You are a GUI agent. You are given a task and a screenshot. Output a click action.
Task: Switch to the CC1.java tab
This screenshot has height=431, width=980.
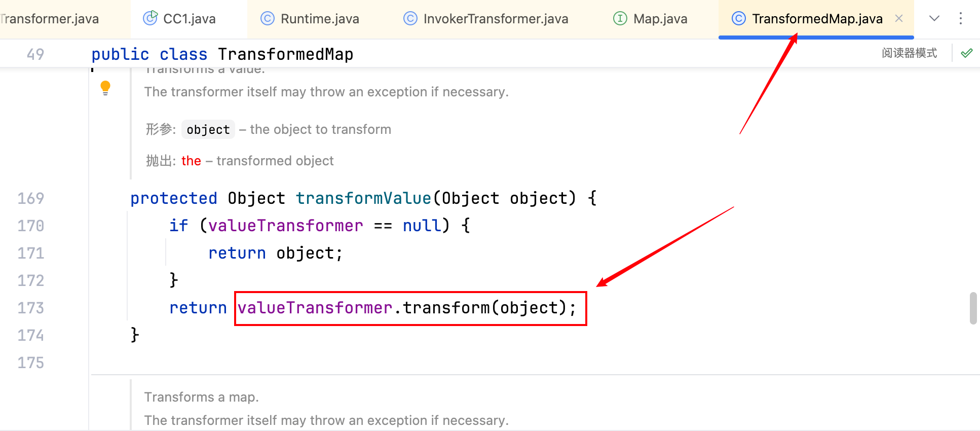pos(189,19)
